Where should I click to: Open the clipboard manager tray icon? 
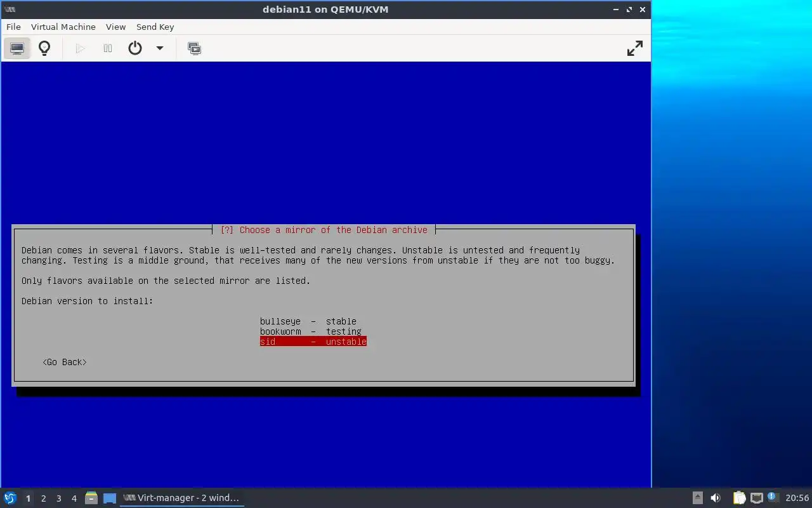739,498
